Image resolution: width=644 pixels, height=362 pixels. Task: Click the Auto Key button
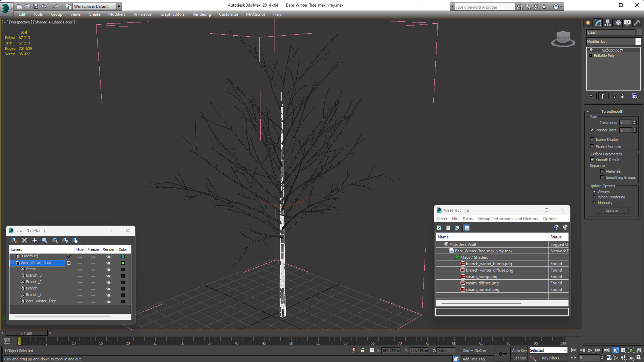click(x=519, y=350)
